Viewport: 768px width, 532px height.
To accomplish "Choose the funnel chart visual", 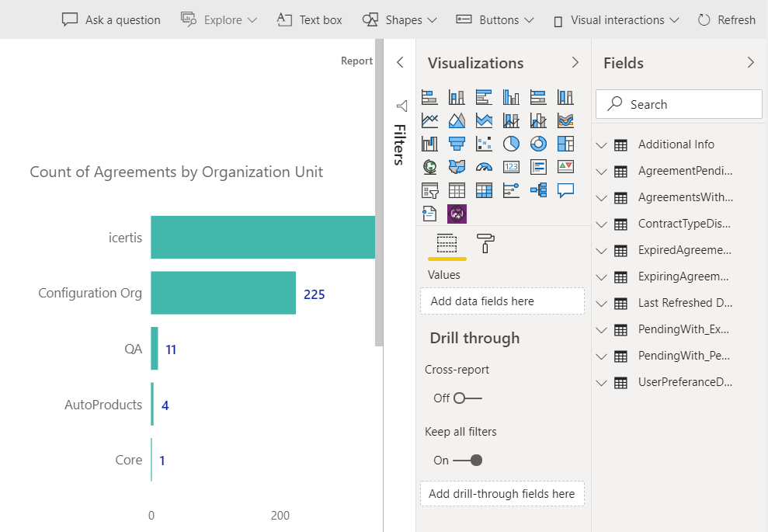I will [457, 144].
